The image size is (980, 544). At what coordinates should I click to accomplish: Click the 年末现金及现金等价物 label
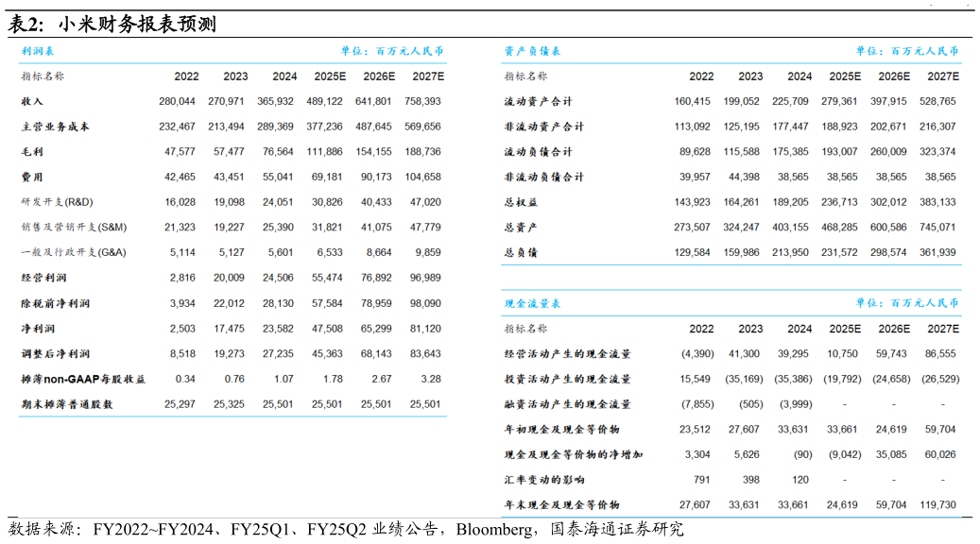coord(562,504)
